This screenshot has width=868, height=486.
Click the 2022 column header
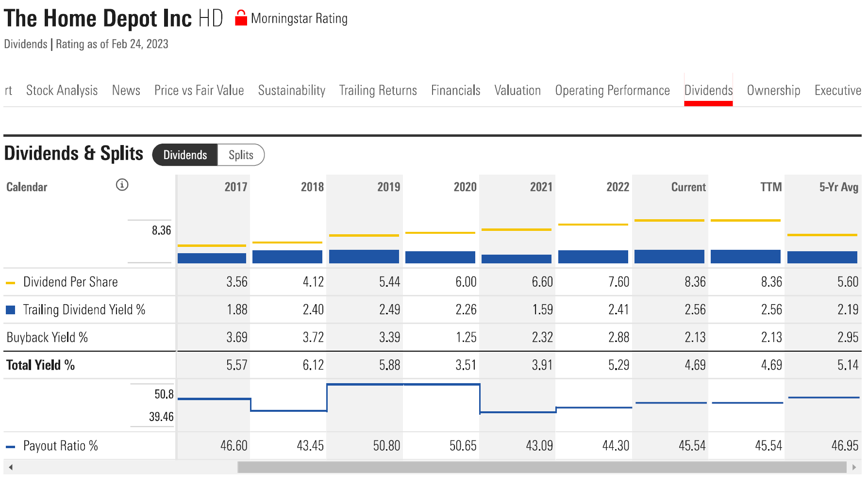click(x=618, y=187)
